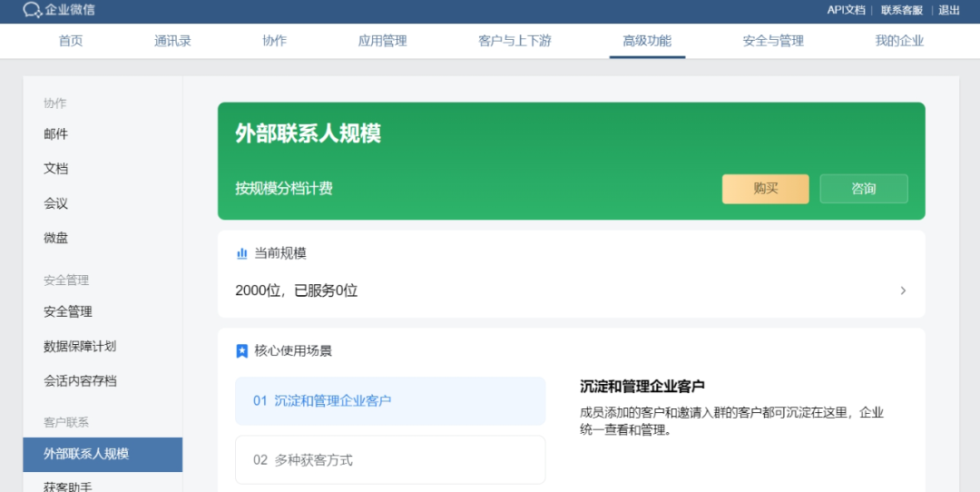Viewport: 980px width, 492px height.
Task: Select scenario 01 沉淀和管理企业客户
Action: click(390, 400)
